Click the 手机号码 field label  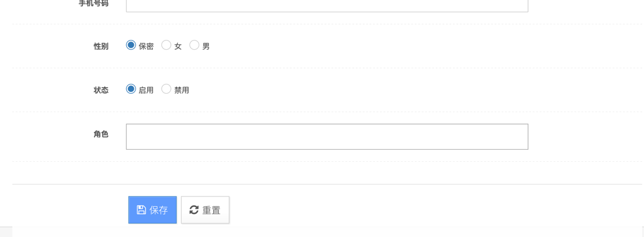click(93, 3)
